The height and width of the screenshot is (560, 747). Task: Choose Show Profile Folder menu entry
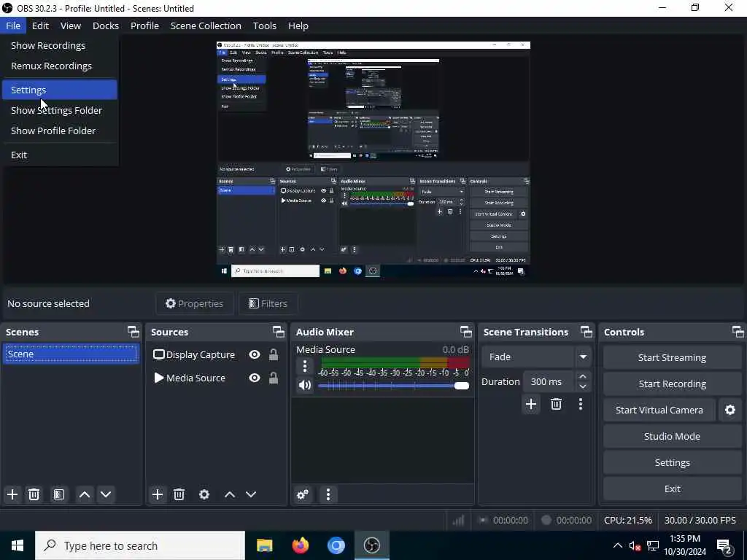[60, 131]
